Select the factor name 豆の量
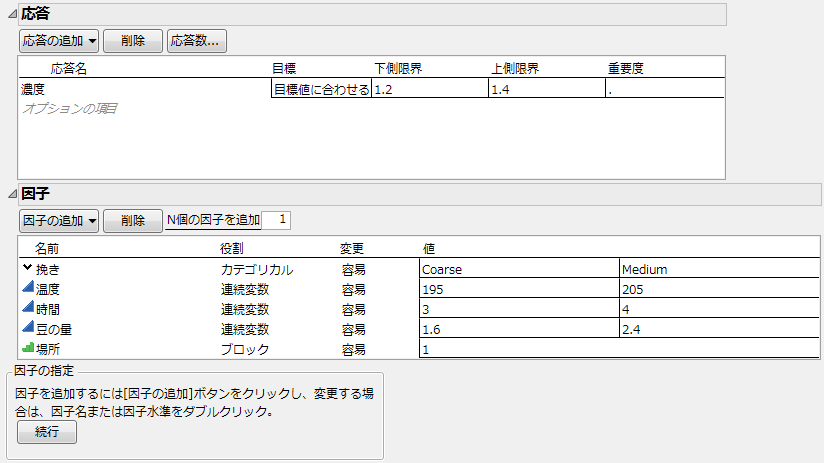824x463 pixels. 54,330
